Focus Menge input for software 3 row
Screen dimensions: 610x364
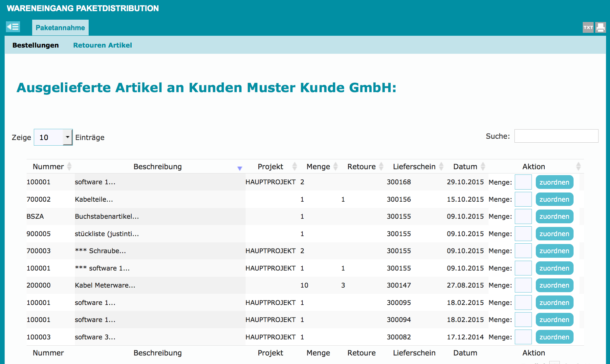(x=523, y=337)
